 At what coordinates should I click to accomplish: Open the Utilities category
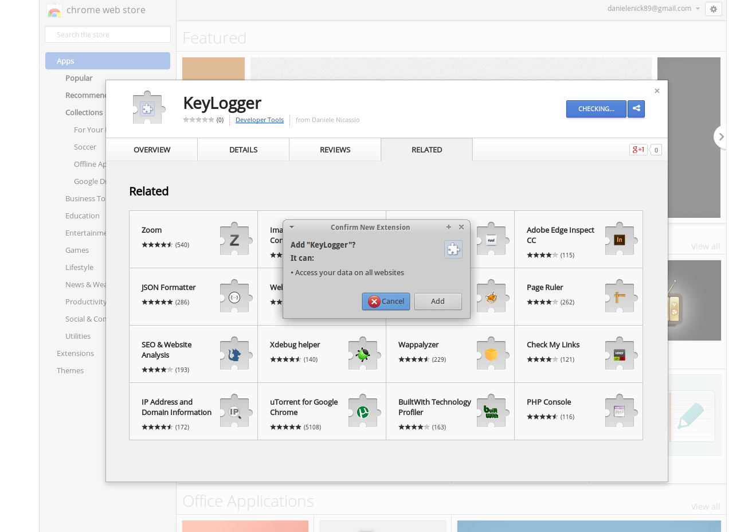click(x=78, y=336)
